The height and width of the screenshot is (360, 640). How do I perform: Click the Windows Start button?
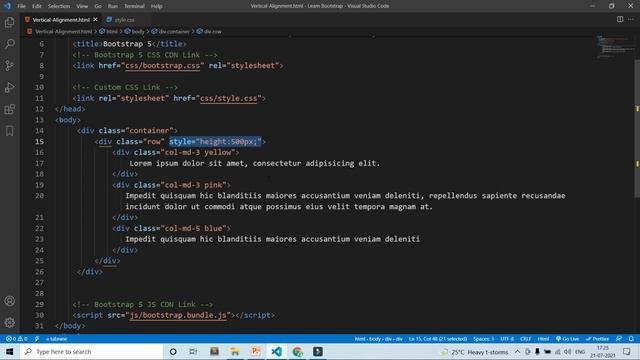pyautogui.click(x=9, y=352)
